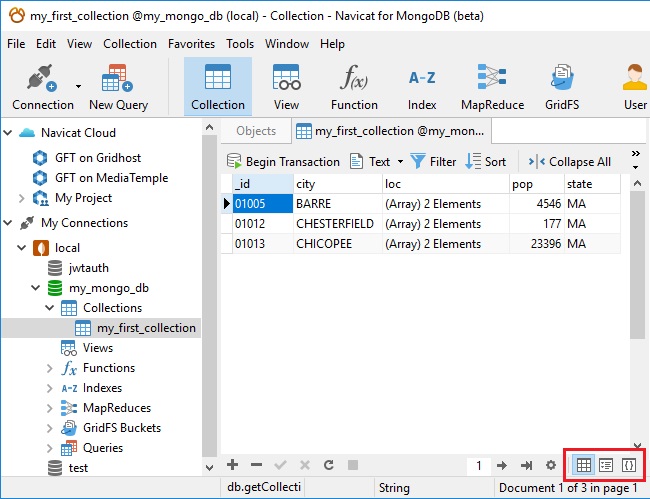Select the my_first_collection @my_mon... tab
The image size is (650, 499).
(x=391, y=131)
